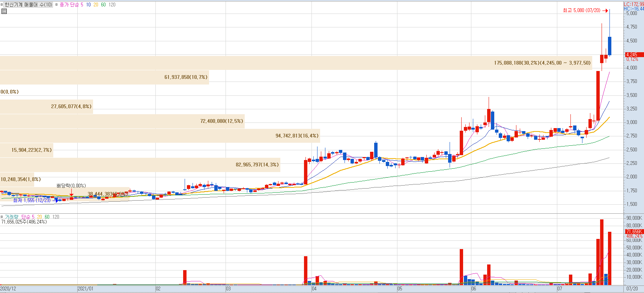Click the 05 month label on date axis
The image size is (644, 293).
400,289
